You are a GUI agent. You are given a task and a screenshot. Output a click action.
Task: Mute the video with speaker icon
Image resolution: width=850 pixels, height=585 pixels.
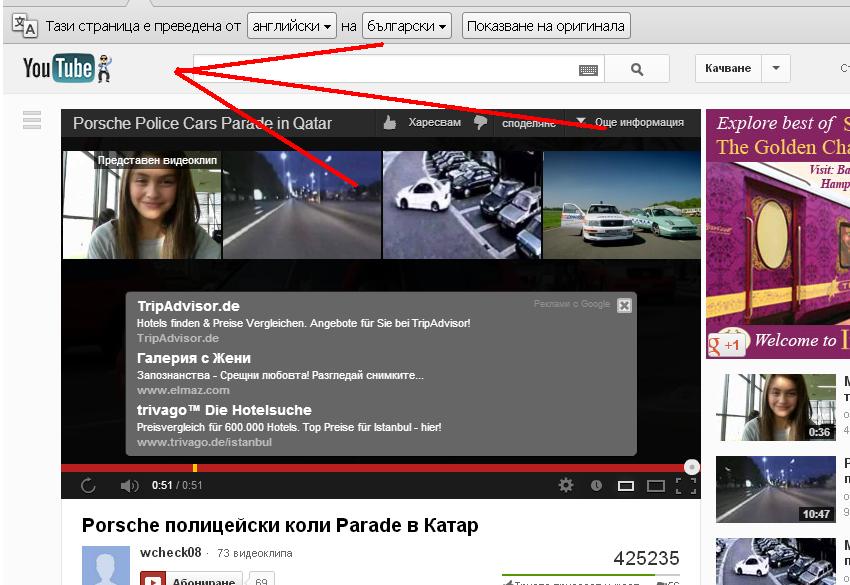(130, 485)
